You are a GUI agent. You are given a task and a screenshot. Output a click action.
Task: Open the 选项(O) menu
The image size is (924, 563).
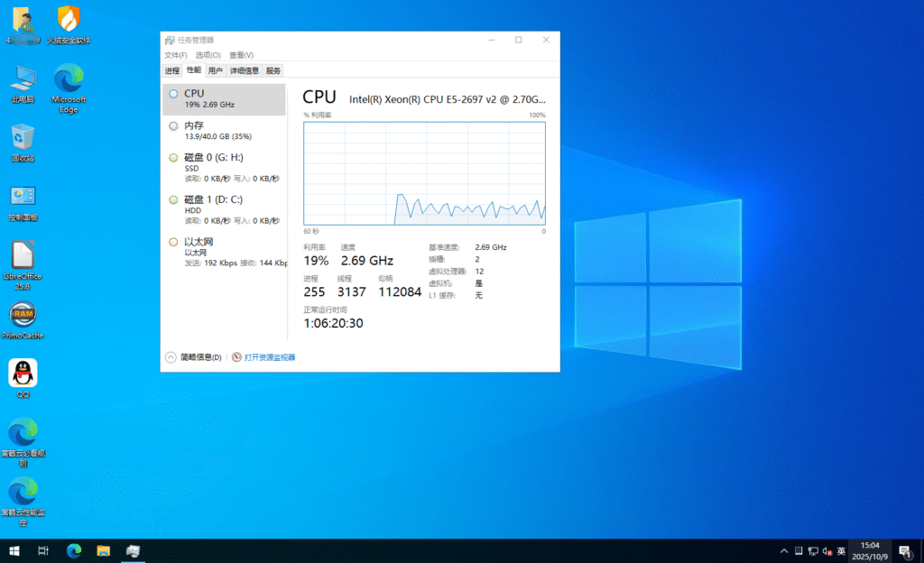(x=208, y=55)
